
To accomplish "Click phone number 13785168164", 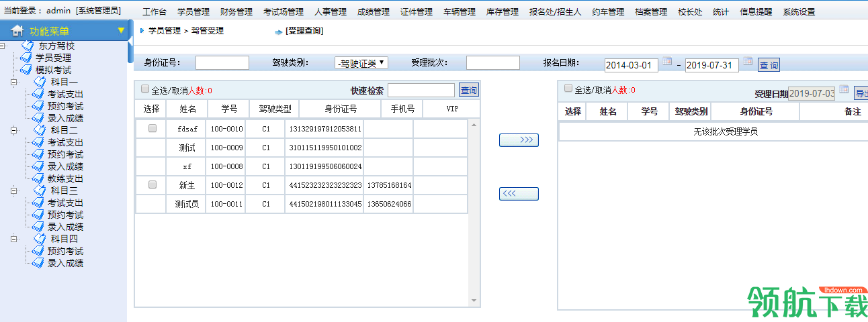I will tap(389, 185).
